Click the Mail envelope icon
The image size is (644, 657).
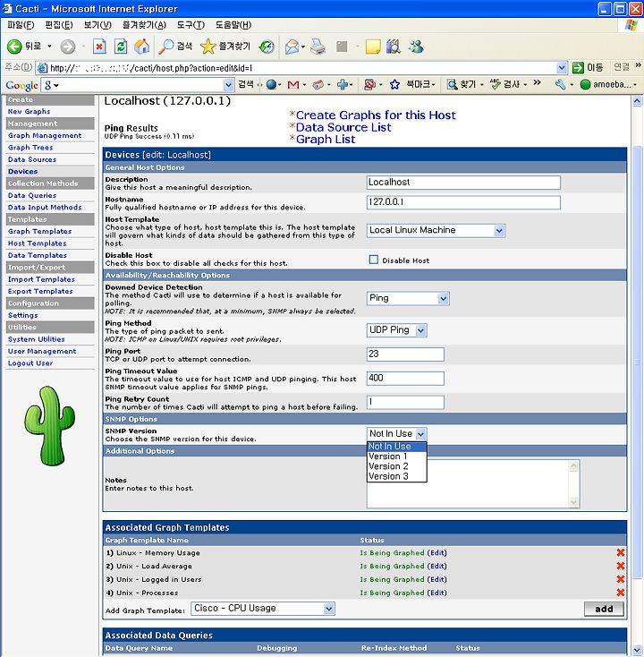(292, 47)
